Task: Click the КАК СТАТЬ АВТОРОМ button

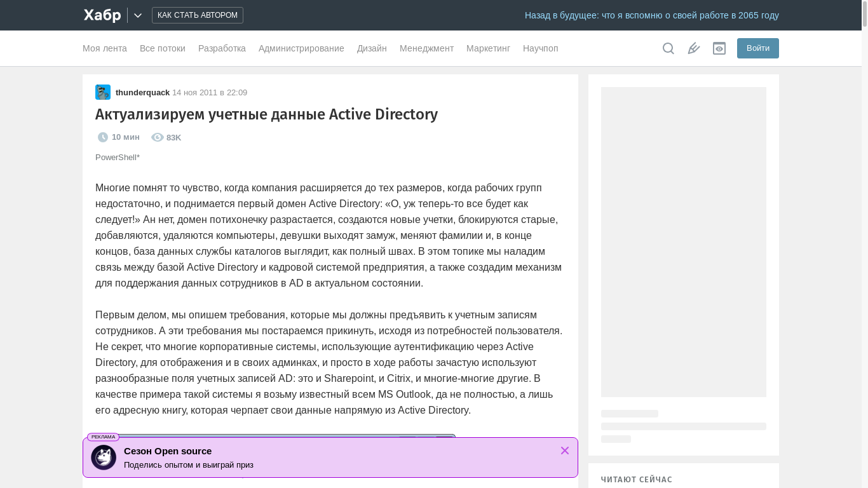Action: point(198,15)
